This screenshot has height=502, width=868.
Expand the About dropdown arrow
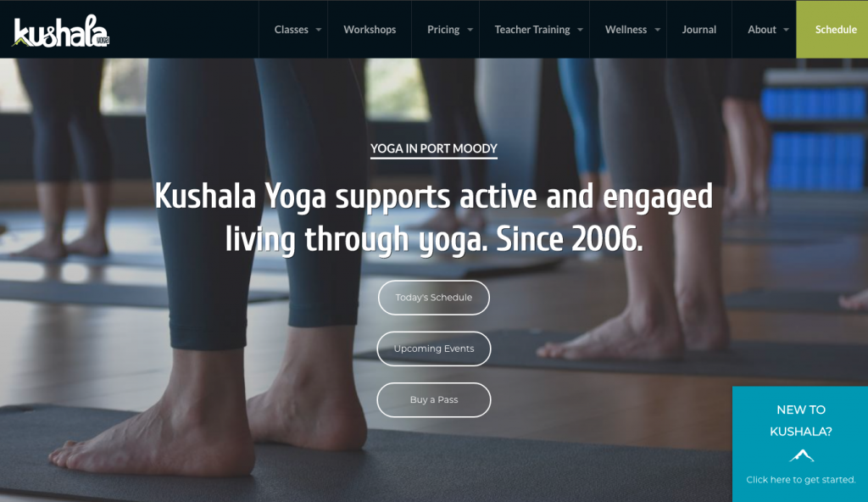(x=786, y=30)
